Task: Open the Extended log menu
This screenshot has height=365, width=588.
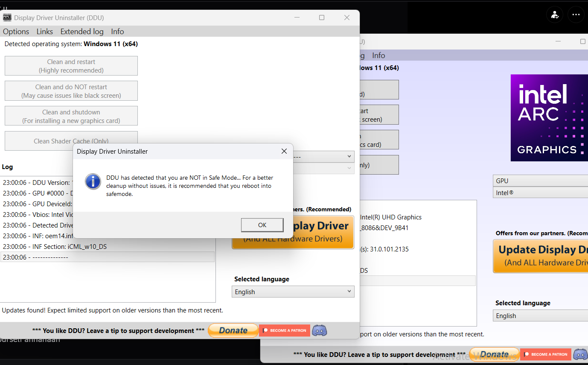Action: (x=82, y=32)
